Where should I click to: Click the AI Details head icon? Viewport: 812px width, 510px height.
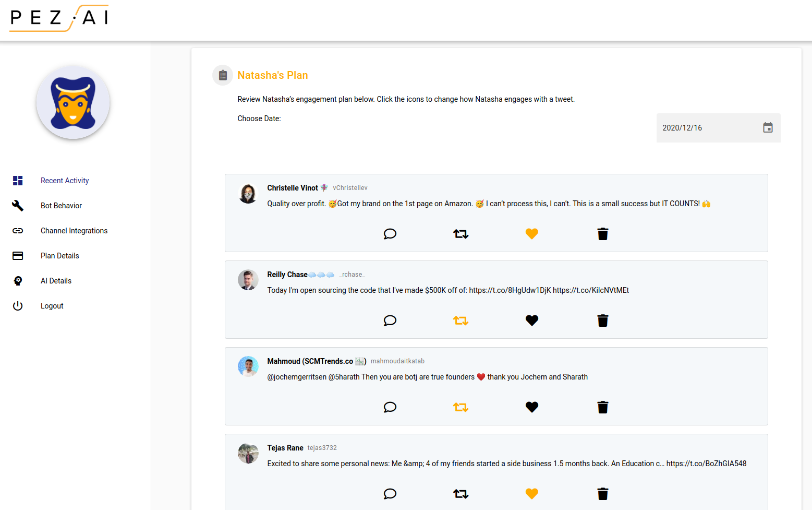click(18, 281)
